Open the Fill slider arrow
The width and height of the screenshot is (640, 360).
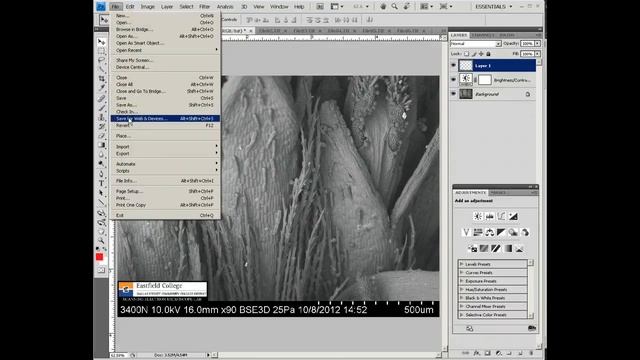(538, 53)
